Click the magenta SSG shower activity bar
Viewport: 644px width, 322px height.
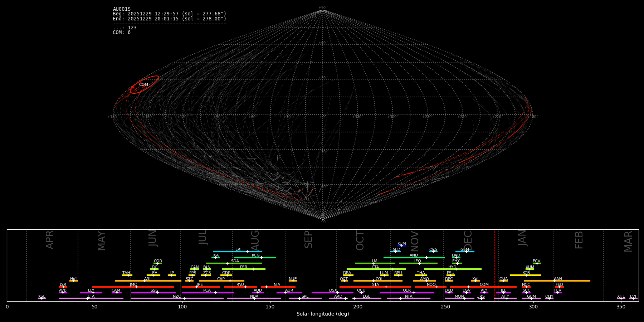click(153, 293)
